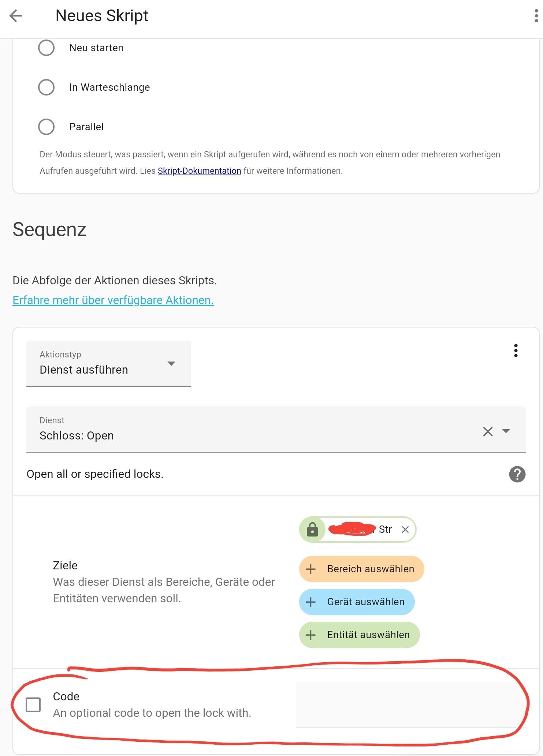The height and width of the screenshot is (756, 543).
Task: Remove the lock entity chip with X
Action: (405, 529)
